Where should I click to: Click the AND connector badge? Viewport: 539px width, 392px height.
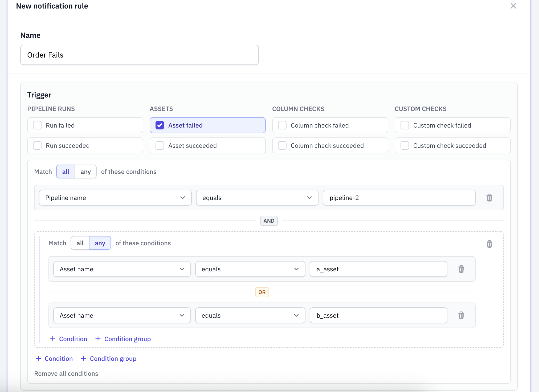(269, 221)
